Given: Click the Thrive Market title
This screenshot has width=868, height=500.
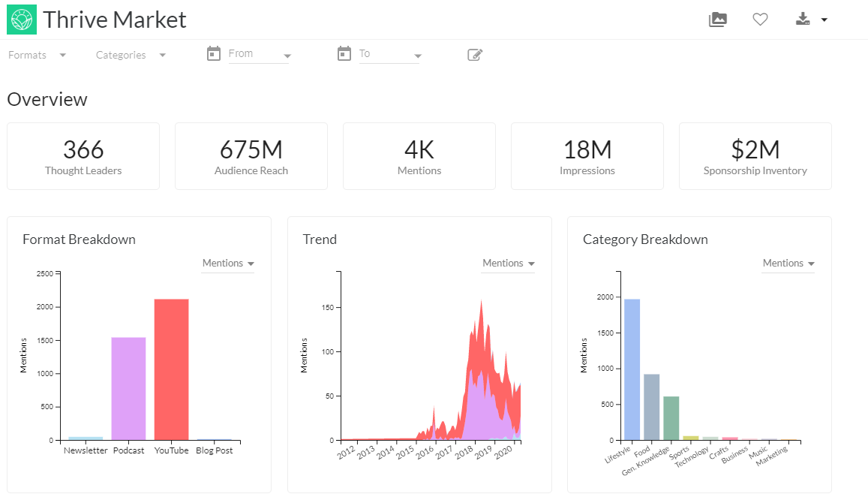Looking at the screenshot, I should (x=115, y=20).
